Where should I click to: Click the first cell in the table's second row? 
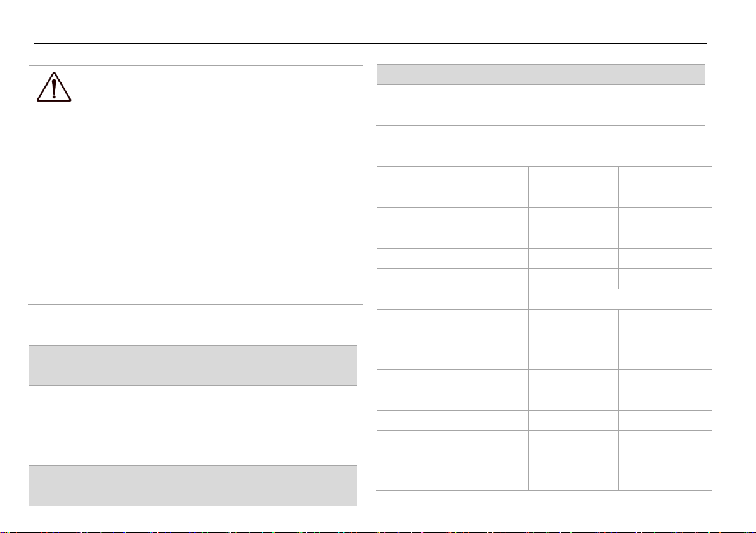click(452, 197)
